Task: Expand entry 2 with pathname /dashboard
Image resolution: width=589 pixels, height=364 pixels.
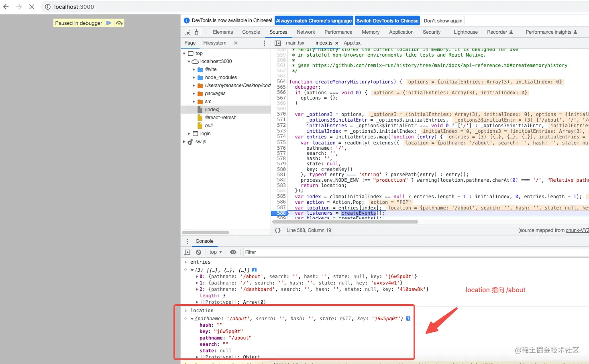Action: [197, 289]
